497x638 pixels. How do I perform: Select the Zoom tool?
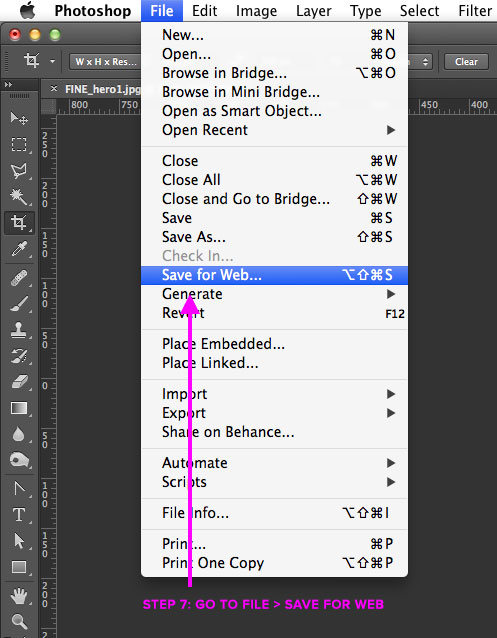[19, 622]
